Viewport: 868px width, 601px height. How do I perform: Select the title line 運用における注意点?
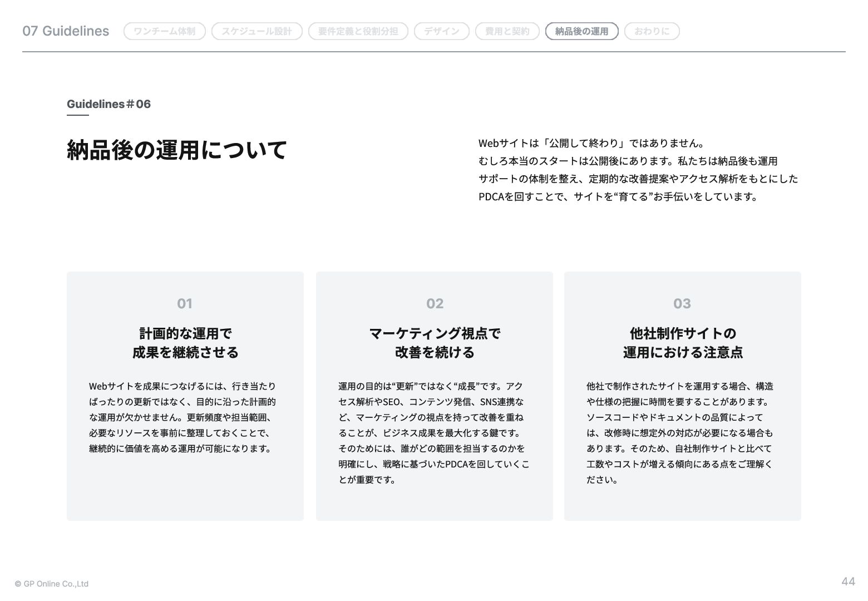click(683, 352)
